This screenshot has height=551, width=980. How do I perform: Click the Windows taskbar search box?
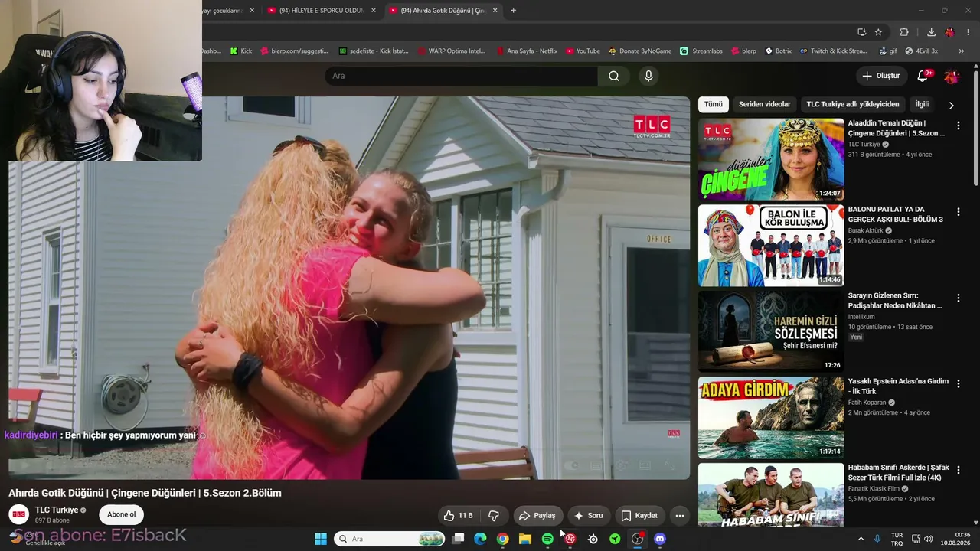coord(390,539)
